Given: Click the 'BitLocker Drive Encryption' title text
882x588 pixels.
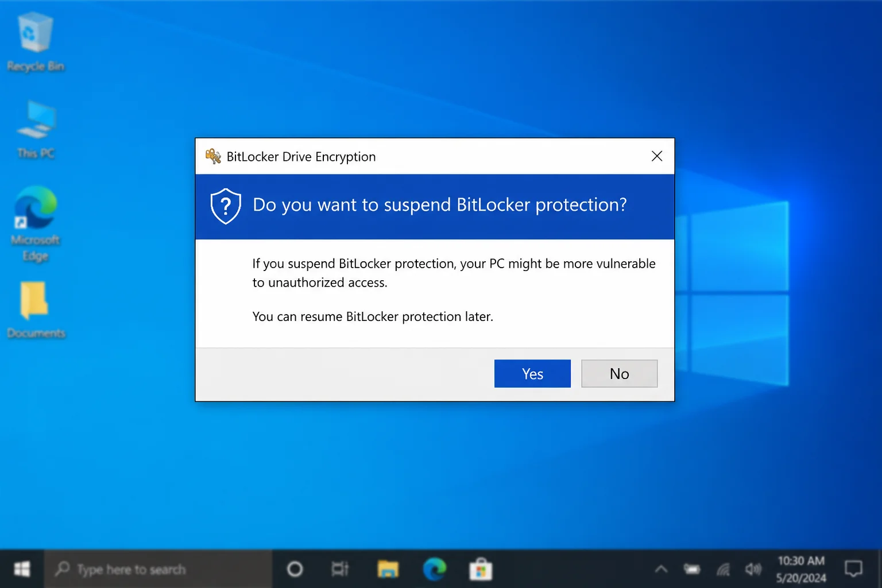Looking at the screenshot, I should pos(301,157).
